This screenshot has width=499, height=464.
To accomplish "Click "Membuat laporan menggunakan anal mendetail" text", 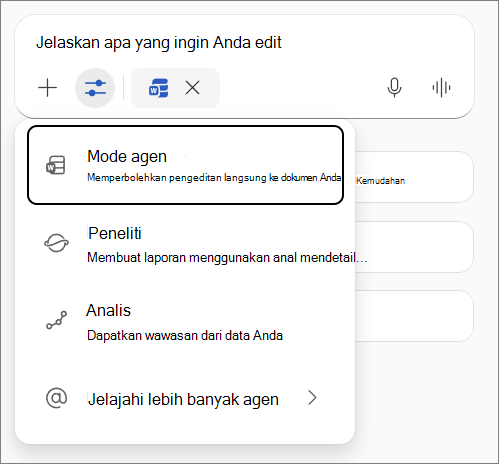I will point(227,258).
